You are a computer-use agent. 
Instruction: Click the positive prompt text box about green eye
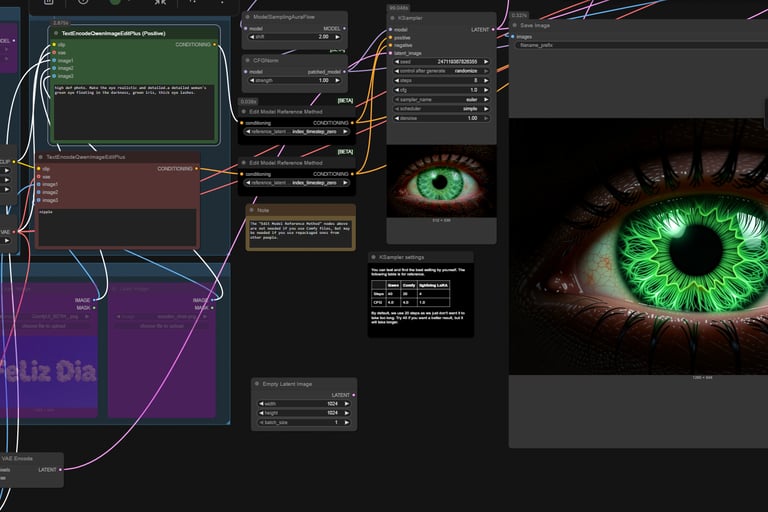point(134,112)
